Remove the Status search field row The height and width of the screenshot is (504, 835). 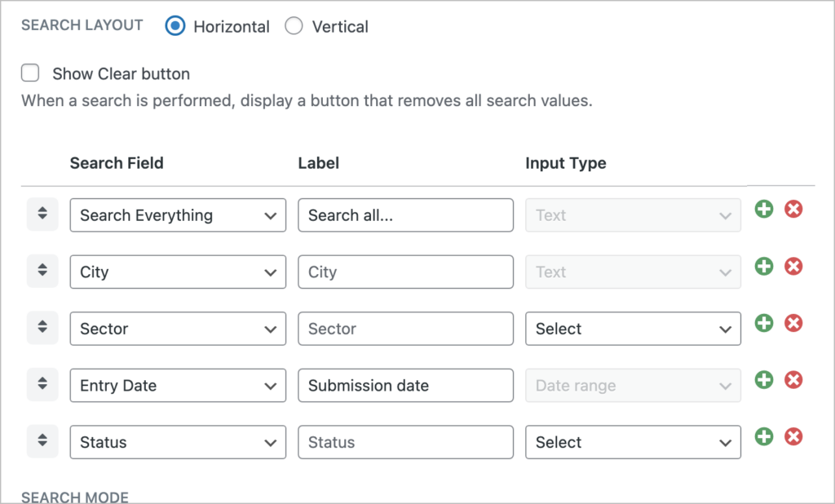[793, 437]
